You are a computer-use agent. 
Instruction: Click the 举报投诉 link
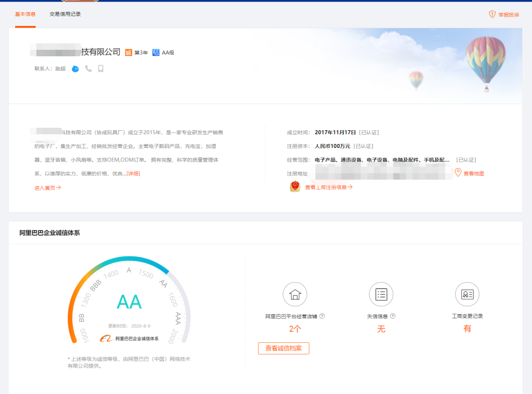click(x=508, y=15)
